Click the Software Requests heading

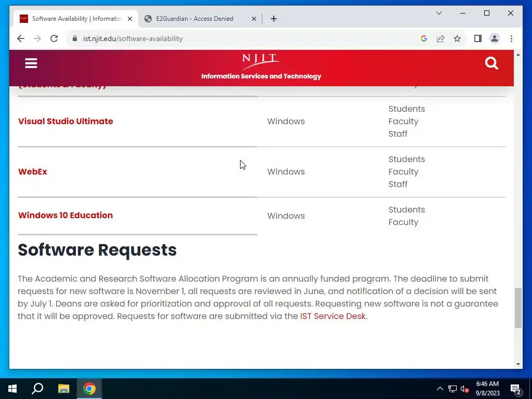click(97, 250)
